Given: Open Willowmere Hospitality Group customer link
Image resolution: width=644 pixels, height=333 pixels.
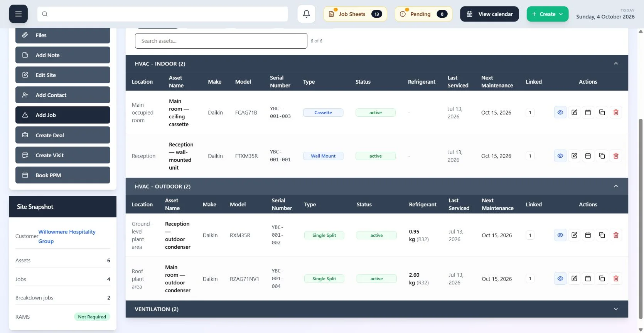Looking at the screenshot, I should pyautogui.click(x=67, y=236).
